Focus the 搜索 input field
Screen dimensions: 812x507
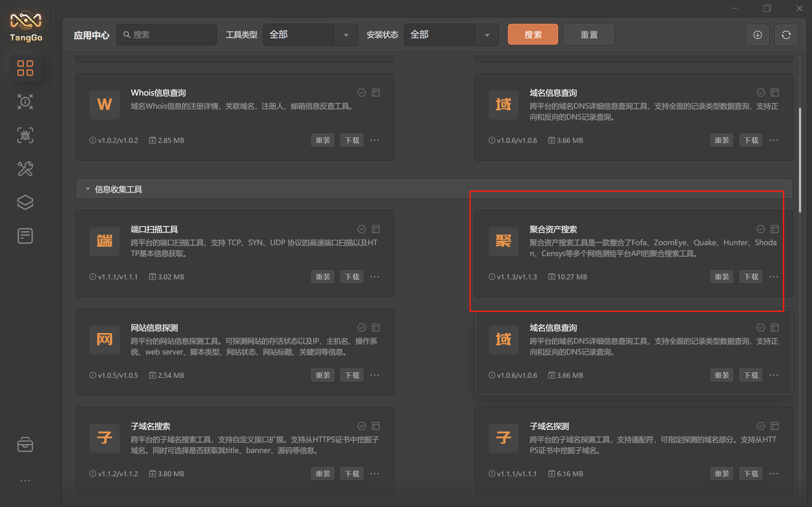(166, 35)
